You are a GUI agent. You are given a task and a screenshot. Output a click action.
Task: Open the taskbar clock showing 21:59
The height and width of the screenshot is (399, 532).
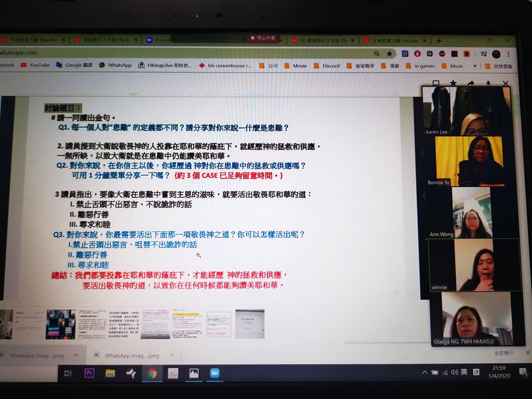coord(499,372)
